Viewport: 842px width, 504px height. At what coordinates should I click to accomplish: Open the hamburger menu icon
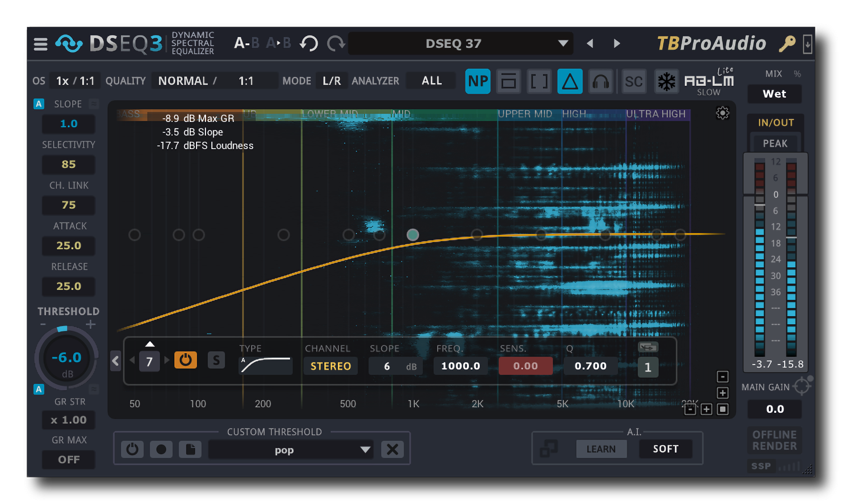click(x=40, y=43)
